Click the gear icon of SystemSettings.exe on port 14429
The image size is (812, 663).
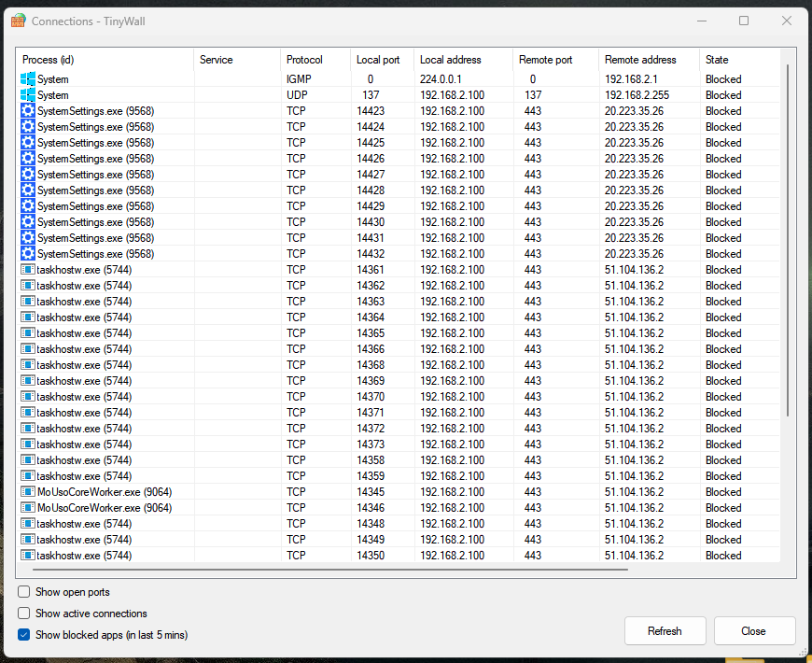pos(28,206)
